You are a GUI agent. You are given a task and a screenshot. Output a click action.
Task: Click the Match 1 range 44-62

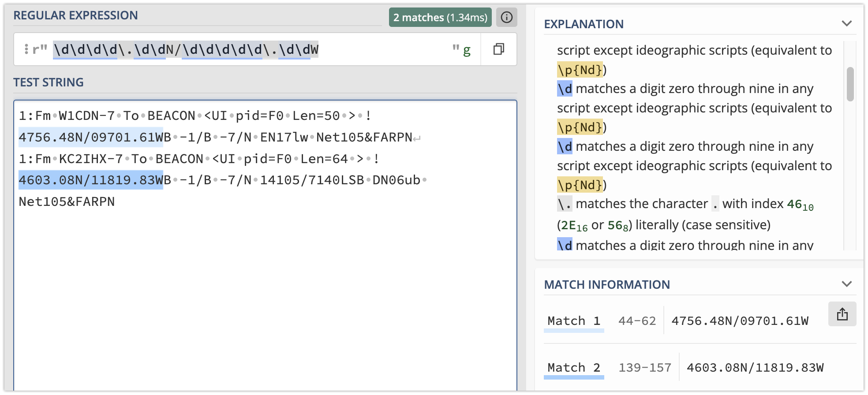pyautogui.click(x=637, y=321)
